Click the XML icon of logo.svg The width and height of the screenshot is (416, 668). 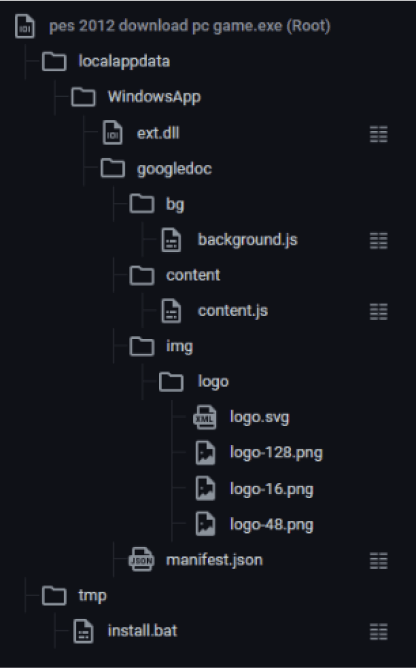[x=205, y=417]
